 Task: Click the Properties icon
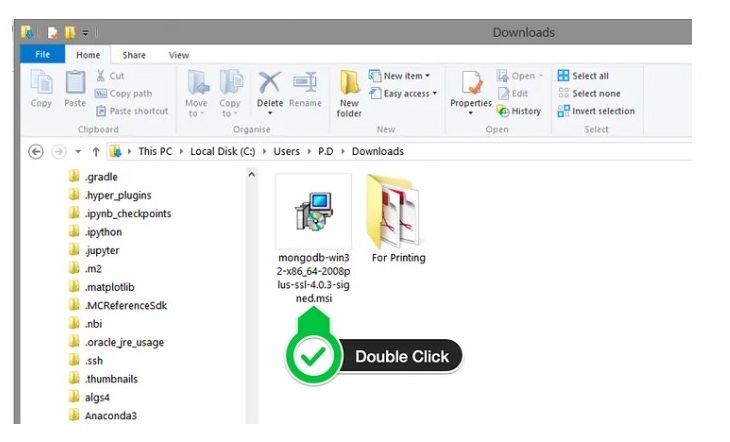[471, 83]
